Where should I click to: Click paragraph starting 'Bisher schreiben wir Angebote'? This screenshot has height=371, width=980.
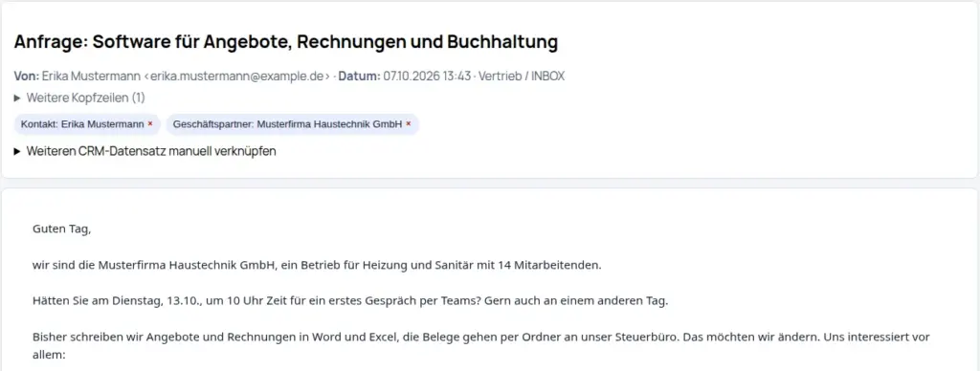[x=482, y=346]
